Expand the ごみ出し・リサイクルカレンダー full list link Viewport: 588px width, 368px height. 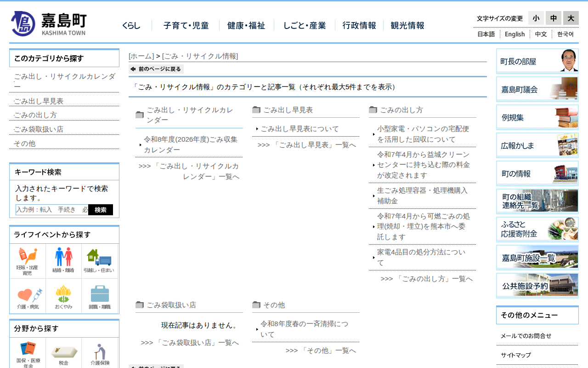(189, 172)
